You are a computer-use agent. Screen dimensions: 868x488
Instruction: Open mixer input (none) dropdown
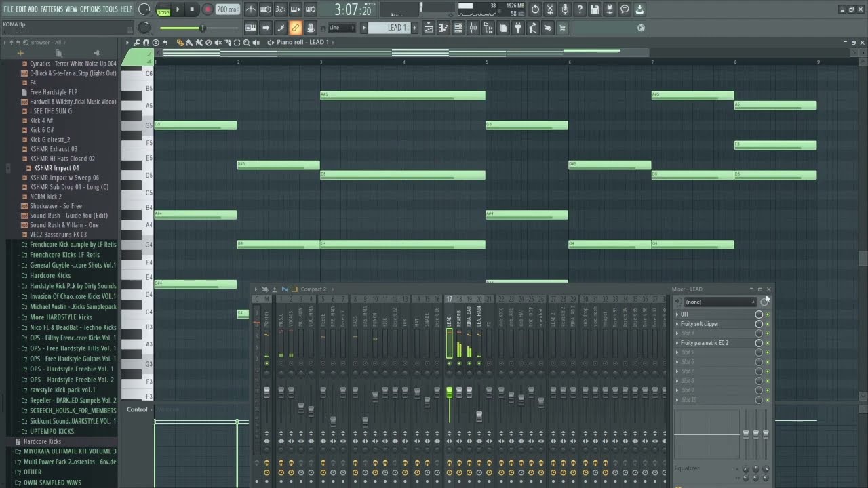tap(719, 302)
